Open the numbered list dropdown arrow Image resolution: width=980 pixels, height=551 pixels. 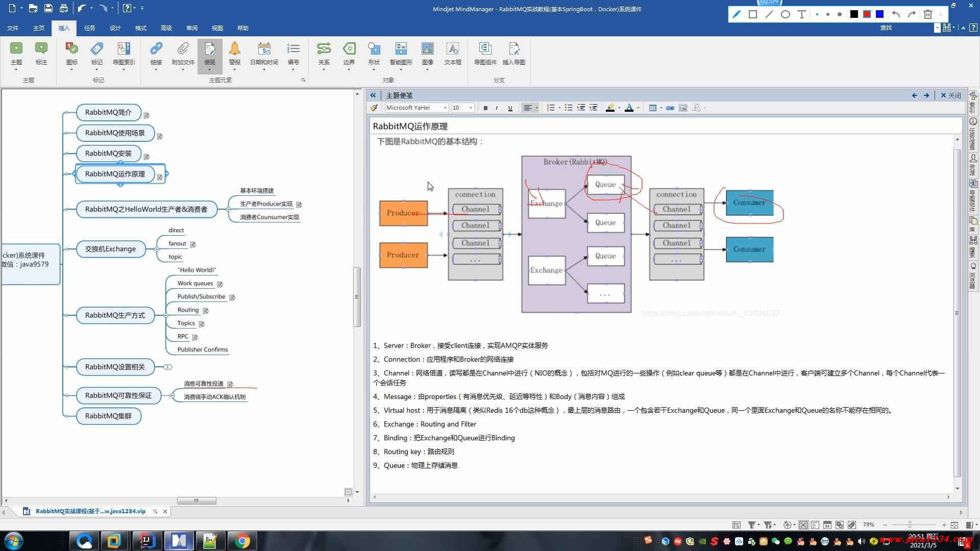559,108
